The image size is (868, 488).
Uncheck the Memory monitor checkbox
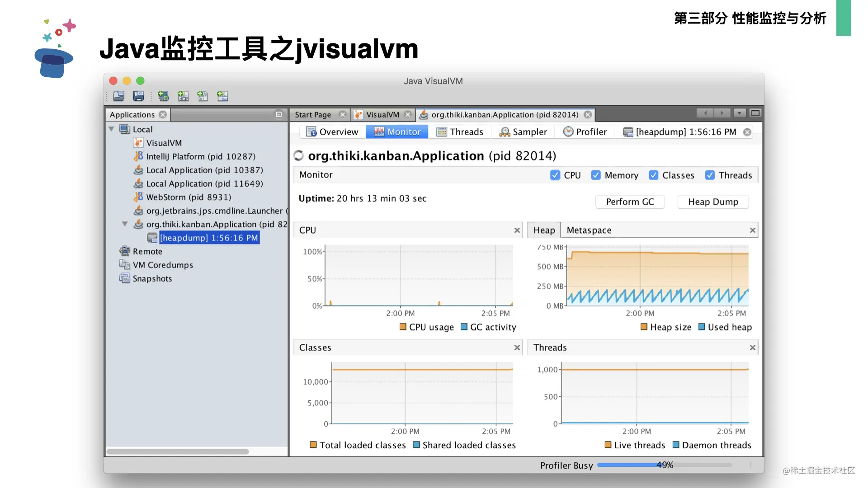[x=596, y=175]
